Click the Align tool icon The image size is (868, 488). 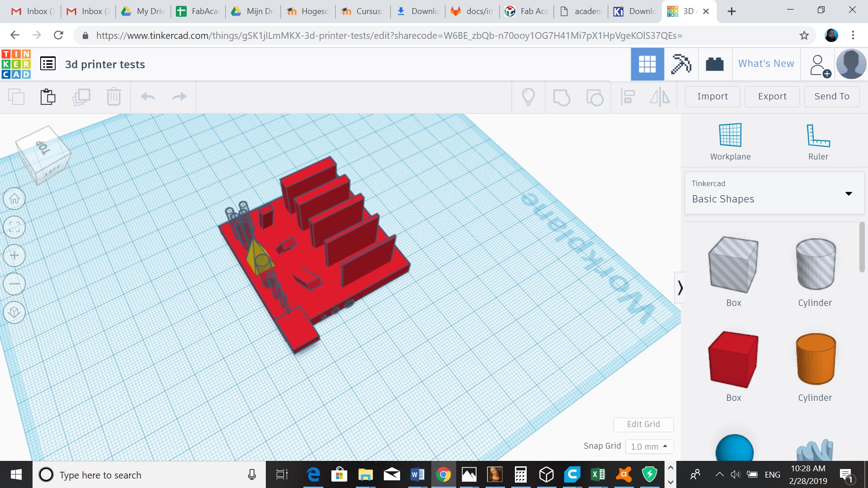(627, 97)
